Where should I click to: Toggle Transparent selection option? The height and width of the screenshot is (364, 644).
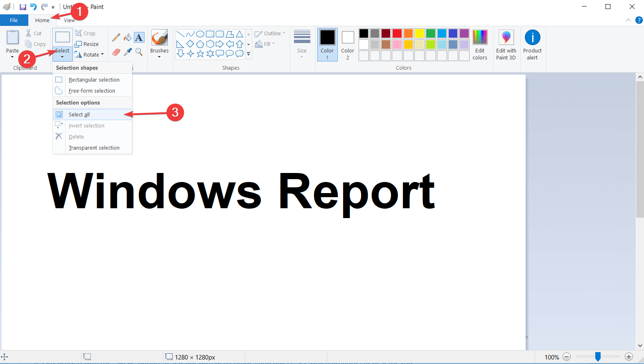[x=93, y=148]
